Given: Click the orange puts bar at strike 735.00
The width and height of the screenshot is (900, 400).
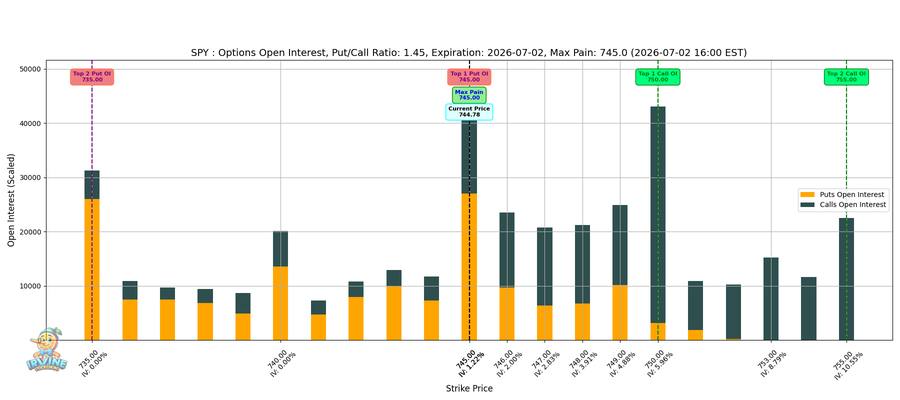Looking at the screenshot, I should pos(92,270).
